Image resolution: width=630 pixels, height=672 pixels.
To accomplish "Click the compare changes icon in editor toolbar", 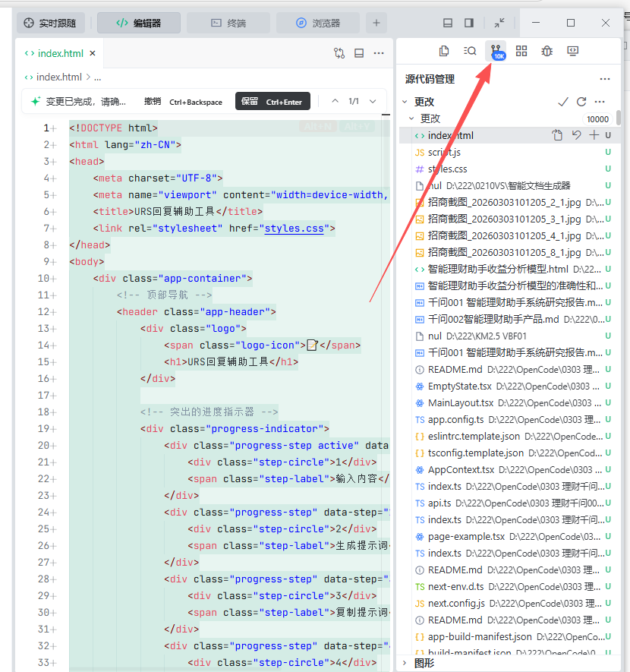I will pyautogui.click(x=339, y=53).
